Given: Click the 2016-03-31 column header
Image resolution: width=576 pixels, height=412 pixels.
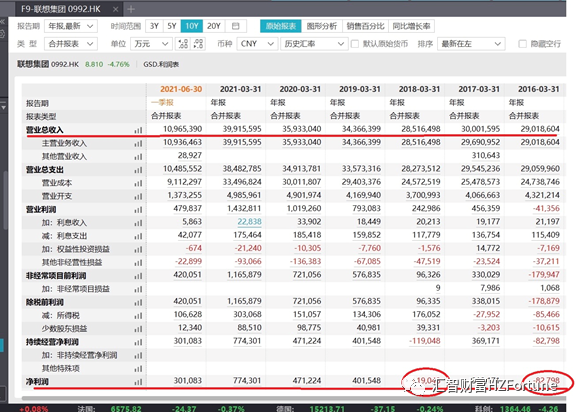Looking at the screenshot, I should coord(539,89).
